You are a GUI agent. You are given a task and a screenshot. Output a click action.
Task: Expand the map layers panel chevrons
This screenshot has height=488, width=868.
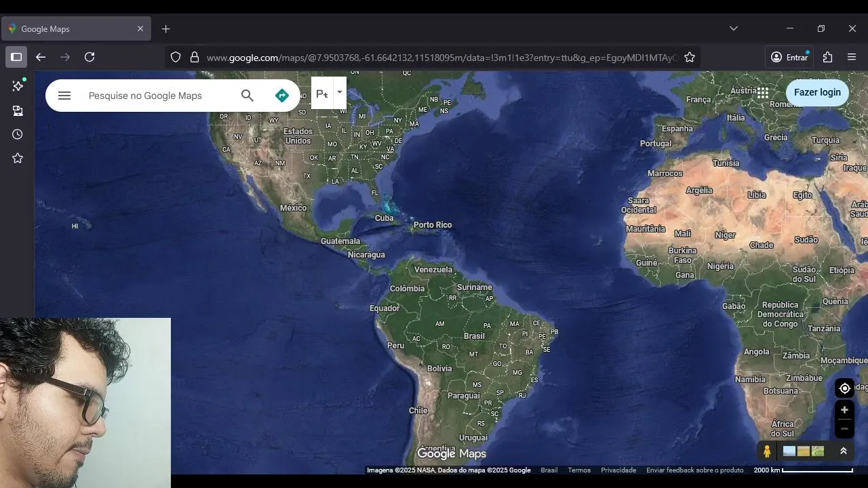[x=844, y=451]
